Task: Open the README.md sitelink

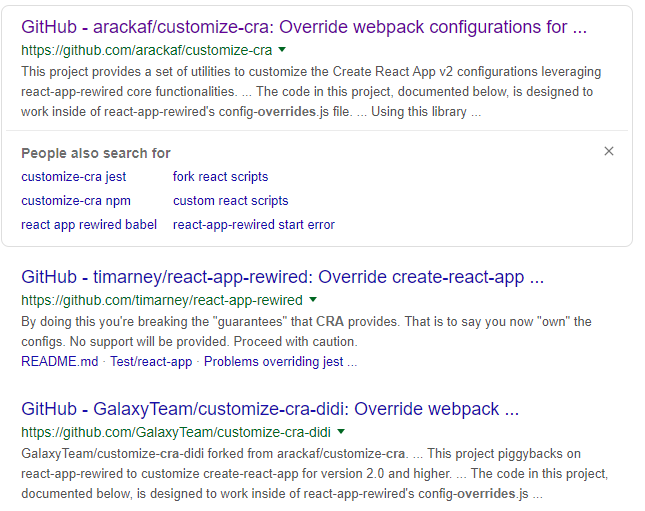Action: 60,361
